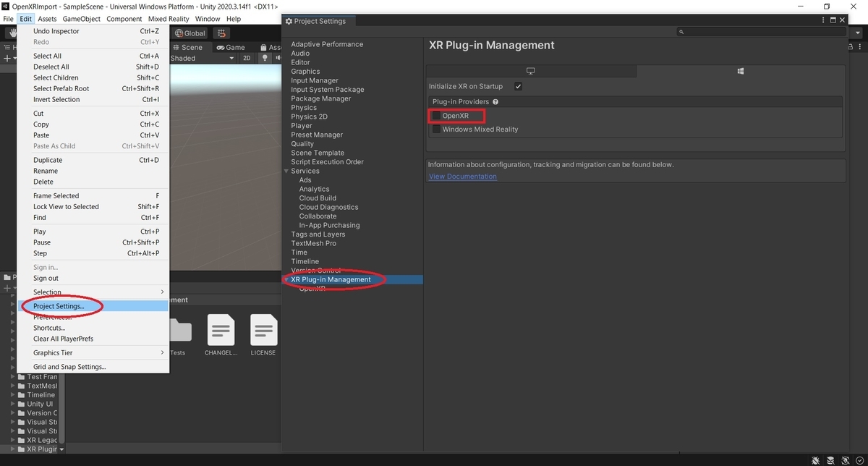Toggle Initialize XR on Startup checkbox
Image resolution: width=868 pixels, height=466 pixels.
(518, 86)
